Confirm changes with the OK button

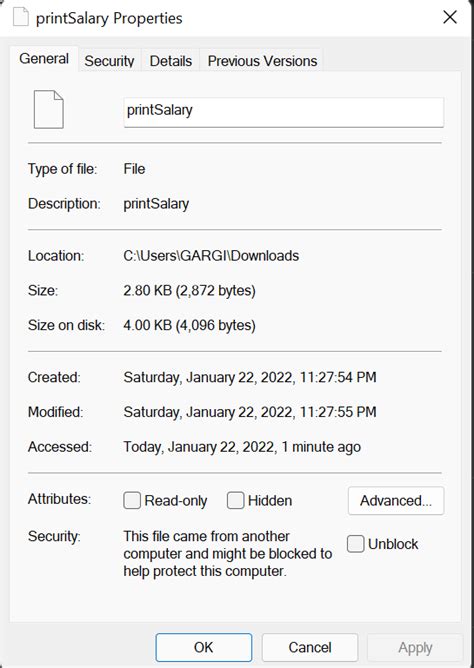[x=204, y=648]
